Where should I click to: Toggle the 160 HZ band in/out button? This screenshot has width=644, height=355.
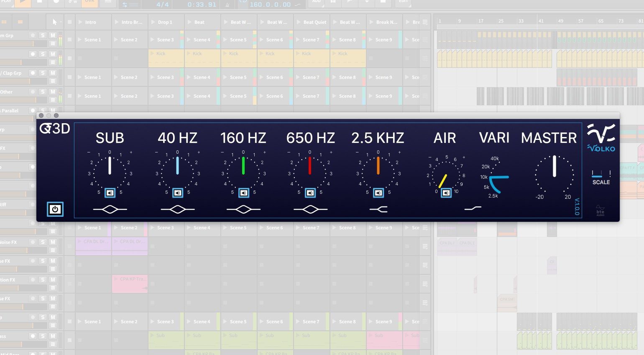[244, 193]
